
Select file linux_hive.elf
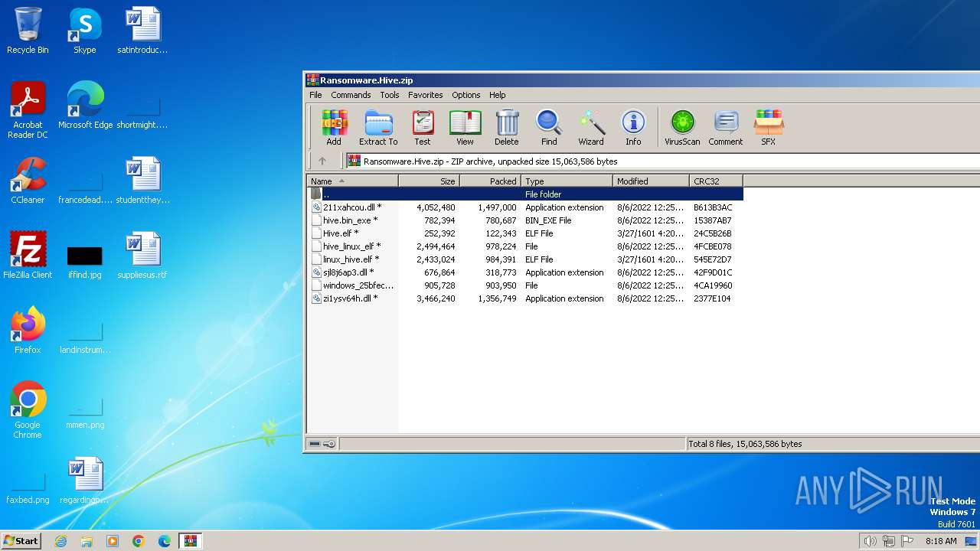click(525, 259)
